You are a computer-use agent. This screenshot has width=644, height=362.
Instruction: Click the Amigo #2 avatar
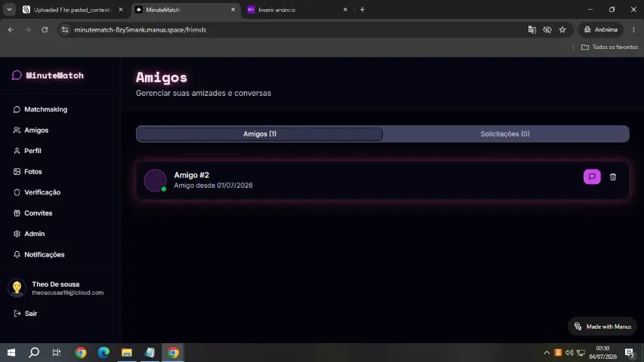tap(155, 180)
